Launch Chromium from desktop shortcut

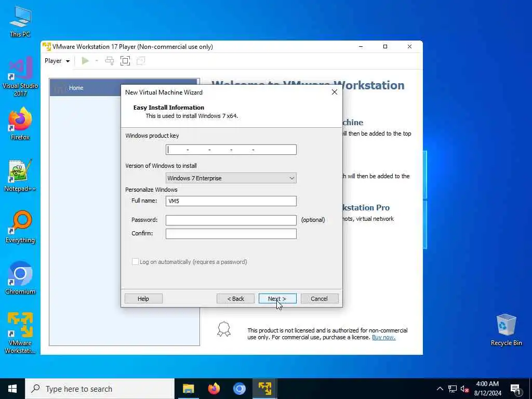[x=20, y=278]
